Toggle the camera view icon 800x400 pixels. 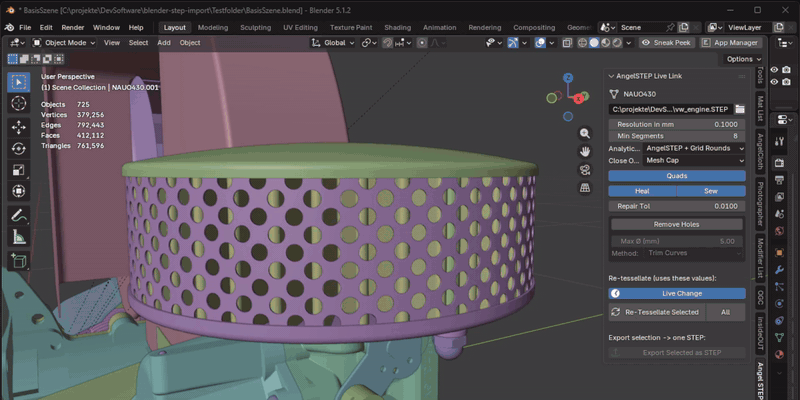[x=585, y=170]
